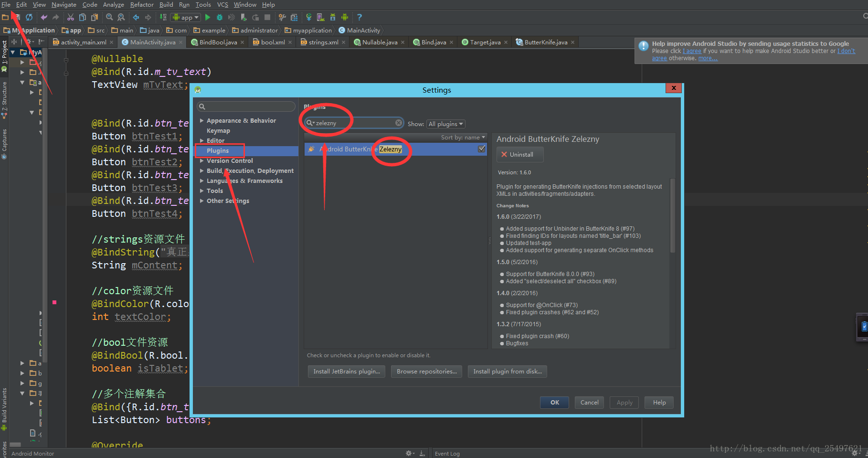
Task: Focus the plugins search field
Action: tap(354, 123)
